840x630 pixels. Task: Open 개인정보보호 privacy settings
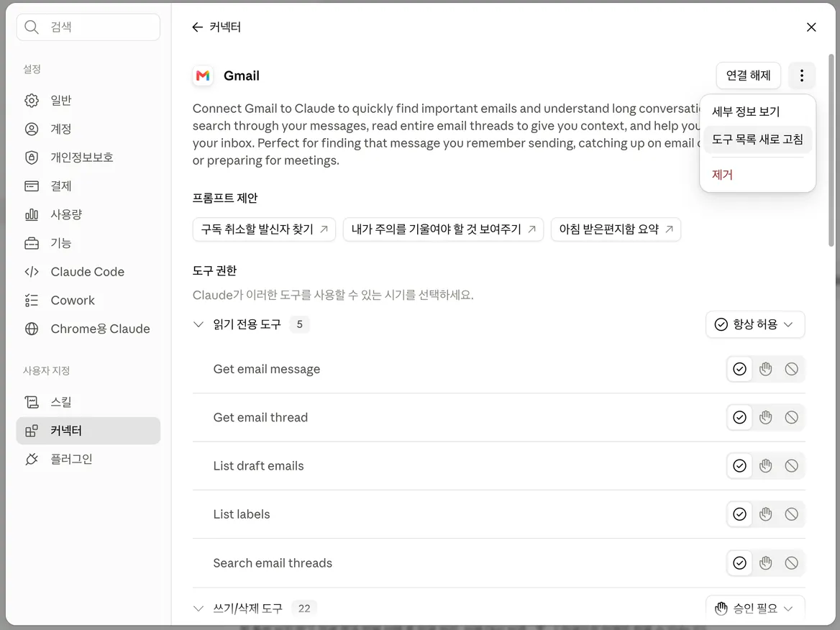[88, 157]
